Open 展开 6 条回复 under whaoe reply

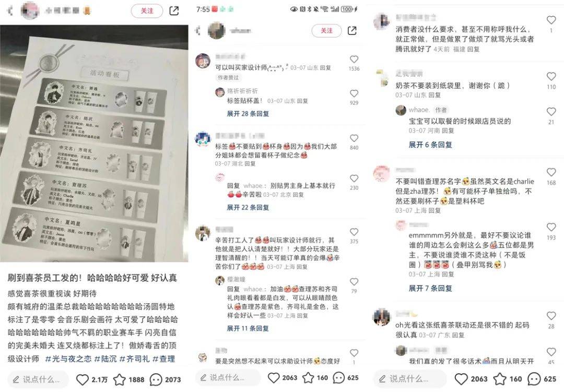point(430,145)
